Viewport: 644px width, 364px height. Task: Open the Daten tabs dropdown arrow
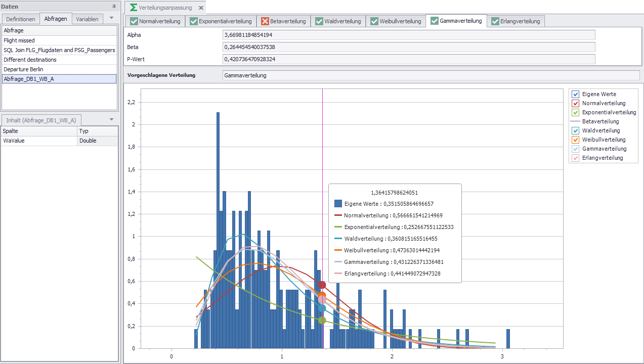(111, 18)
